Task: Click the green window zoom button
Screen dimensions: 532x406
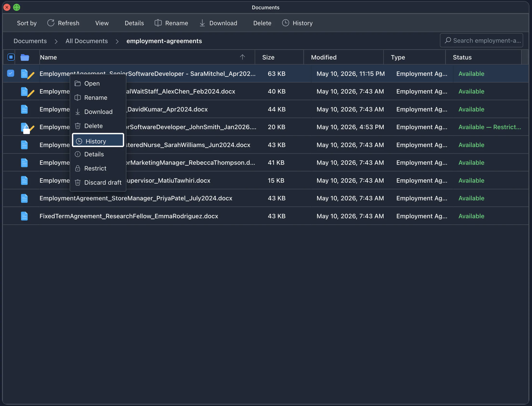Action: [x=16, y=7]
